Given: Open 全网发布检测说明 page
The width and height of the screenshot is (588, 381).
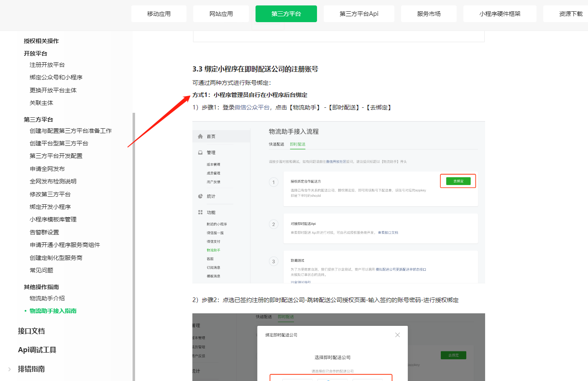Looking at the screenshot, I should pyautogui.click(x=53, y=181).
